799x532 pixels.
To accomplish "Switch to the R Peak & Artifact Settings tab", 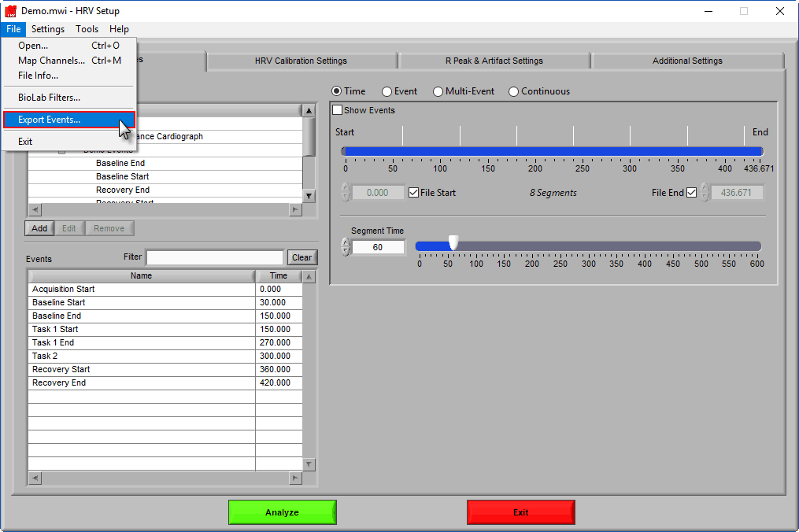I will (x=494, y=61).
